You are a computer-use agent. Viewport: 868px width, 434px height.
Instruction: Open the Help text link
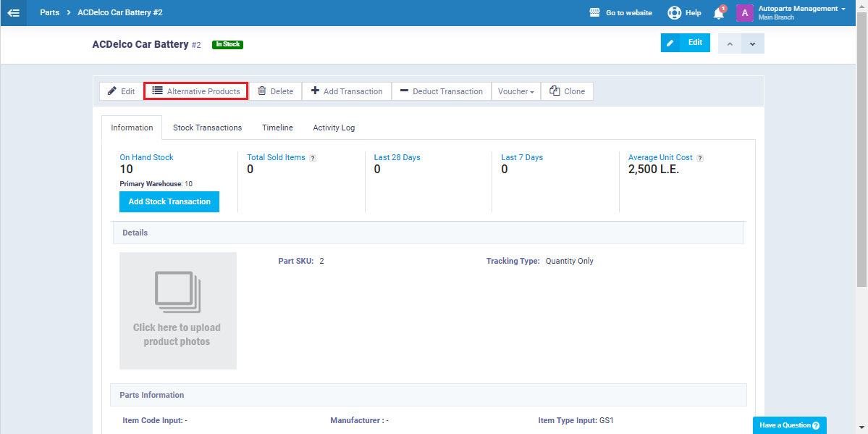pyautogui.click(x=693, y=13)
